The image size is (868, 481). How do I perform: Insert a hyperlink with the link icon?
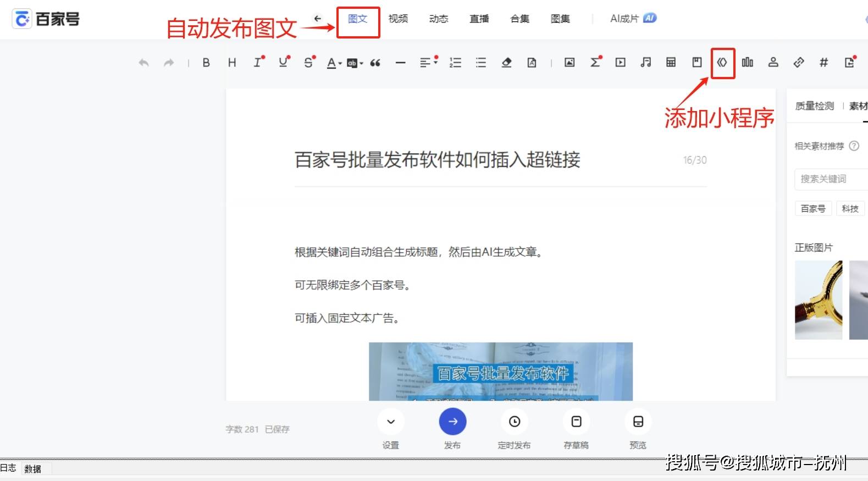click(799, 63)
